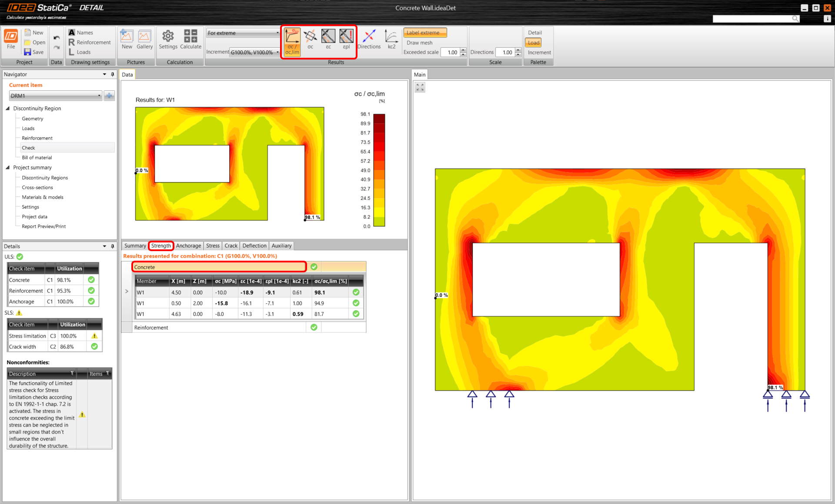Open Report Preview/Print in navigator
The width and height of the screenshot is (835, 504).
(x=43, y=226)
